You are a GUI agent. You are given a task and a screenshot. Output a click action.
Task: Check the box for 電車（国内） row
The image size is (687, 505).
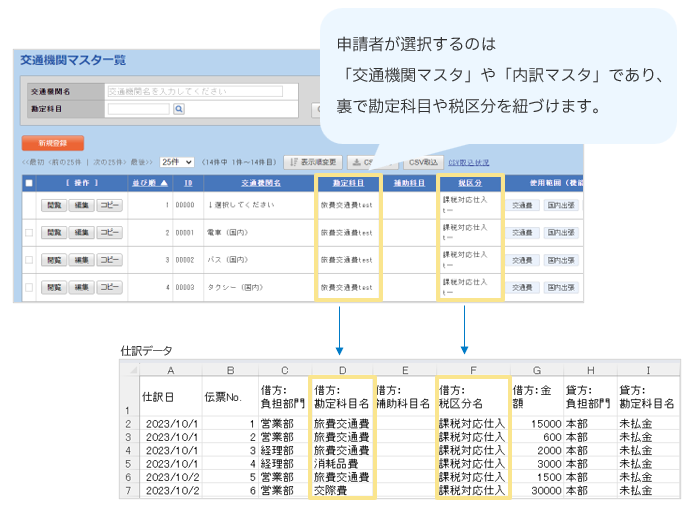[28, 232]
